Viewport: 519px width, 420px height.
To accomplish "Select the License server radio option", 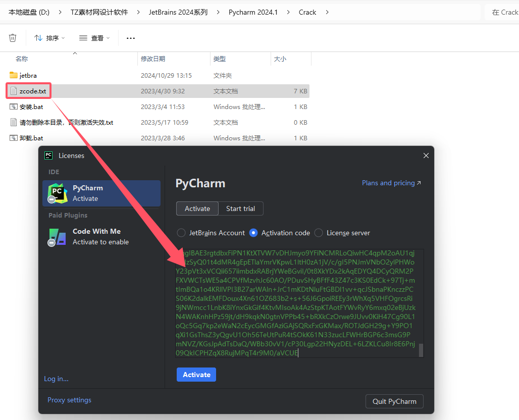I will (319, 233).
